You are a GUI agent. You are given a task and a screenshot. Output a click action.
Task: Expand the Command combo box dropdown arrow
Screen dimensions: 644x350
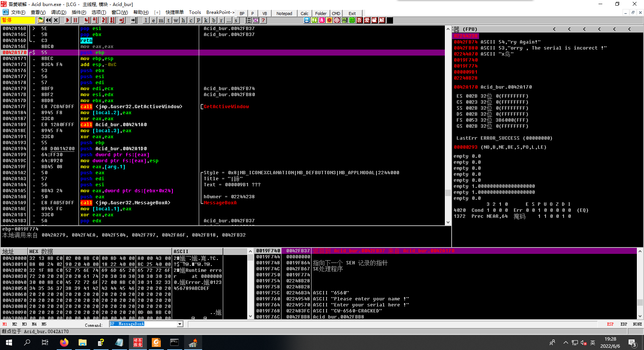[x=180, y=324]
